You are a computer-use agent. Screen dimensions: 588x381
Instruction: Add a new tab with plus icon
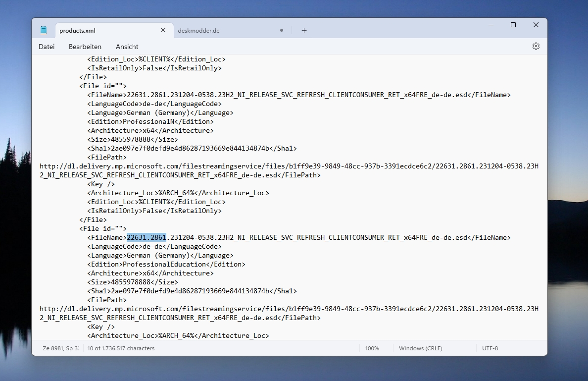304,30
